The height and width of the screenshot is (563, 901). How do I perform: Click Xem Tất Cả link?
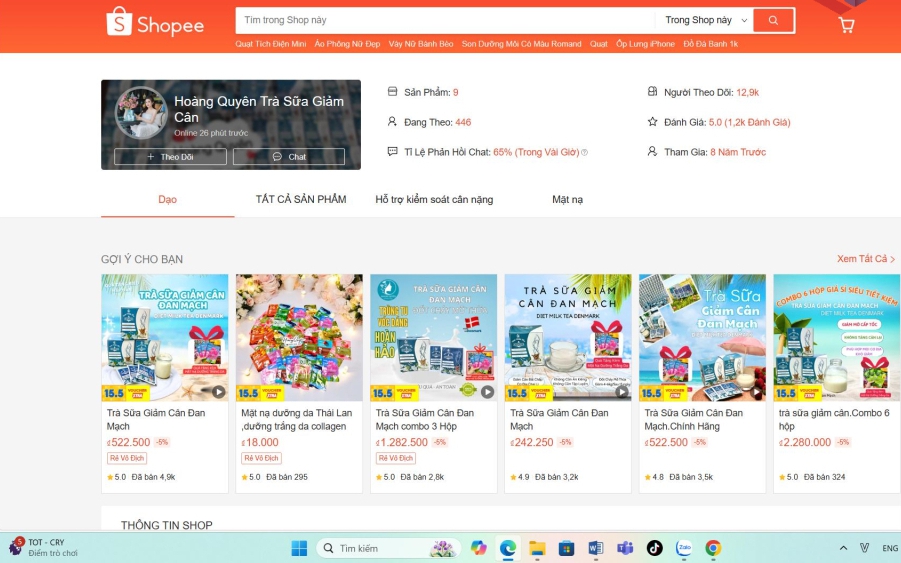865,259
